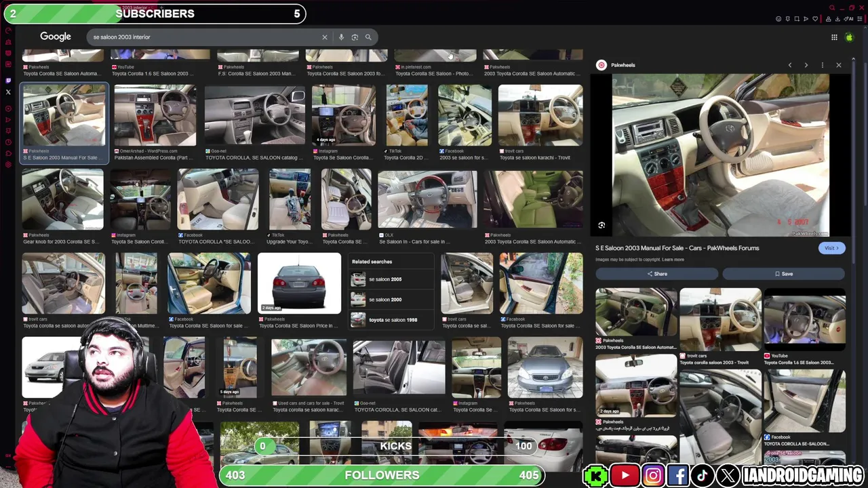
Task: Go to next image in preview panel
Action: click(806, 65)
